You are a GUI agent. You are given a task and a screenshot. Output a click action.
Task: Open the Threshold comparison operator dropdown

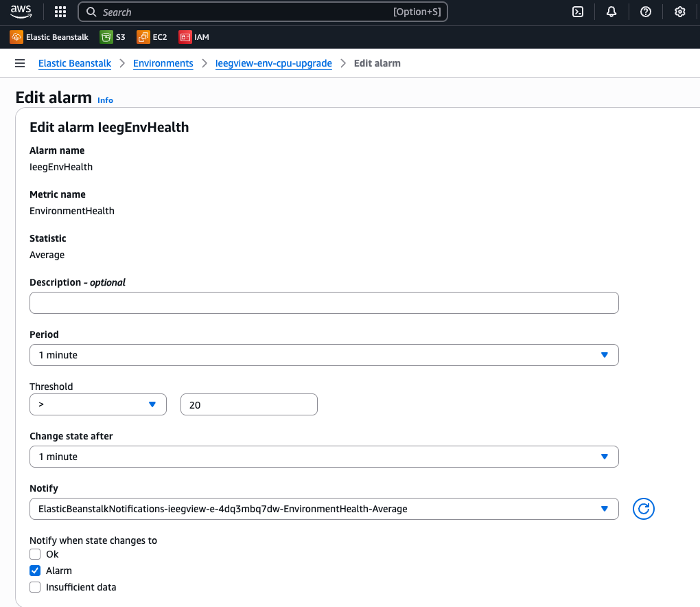(97, 404)
